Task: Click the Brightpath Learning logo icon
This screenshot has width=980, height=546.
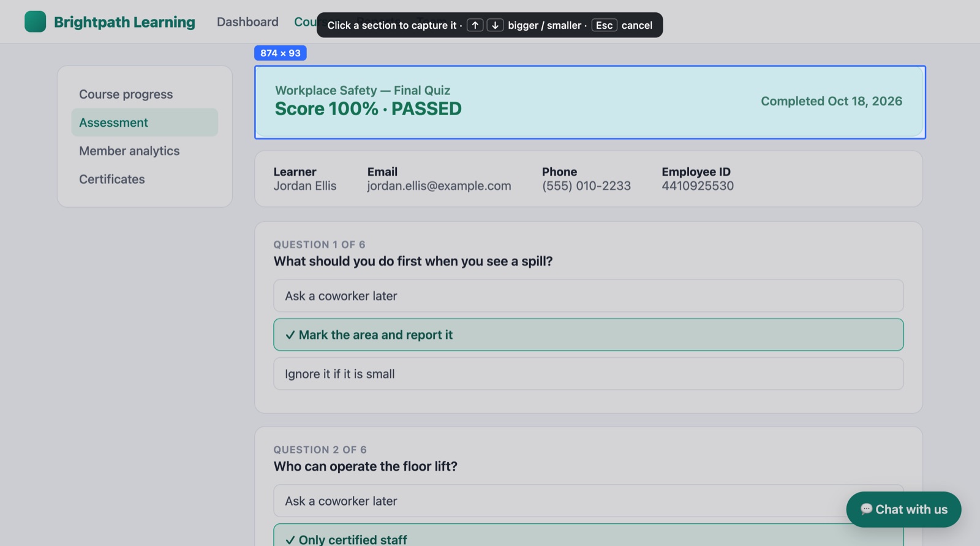Action: 35,21
